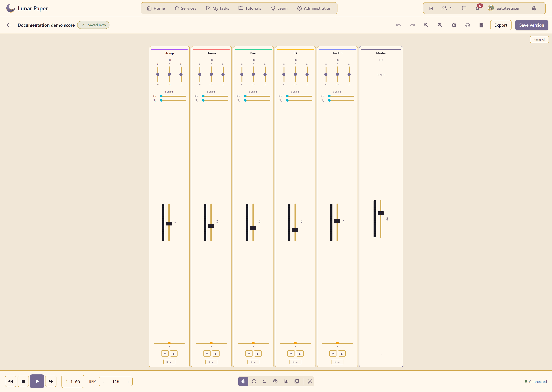
Task: Select the waveform mixer view icon
Action: (243, 381)
